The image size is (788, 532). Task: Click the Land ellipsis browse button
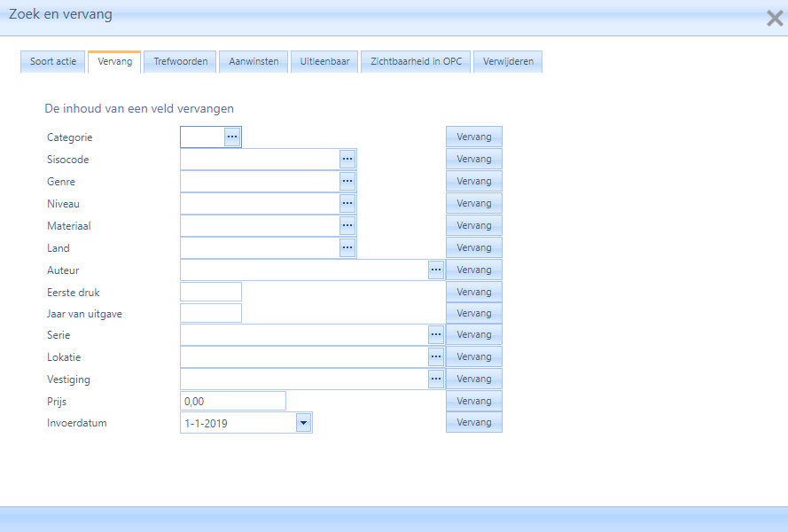tap(347, 247)
